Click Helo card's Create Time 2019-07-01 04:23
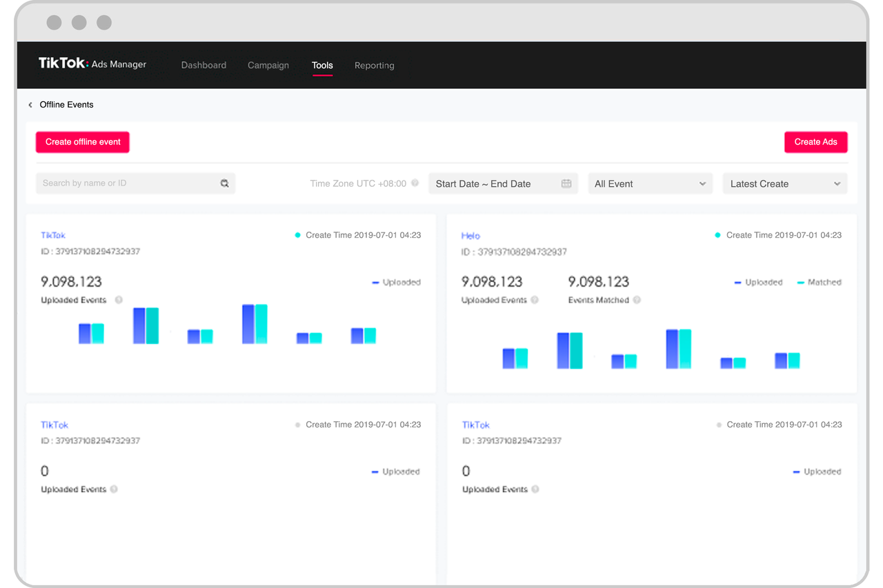Viewport: 883px width, 588px height. (x=784, y=235)
